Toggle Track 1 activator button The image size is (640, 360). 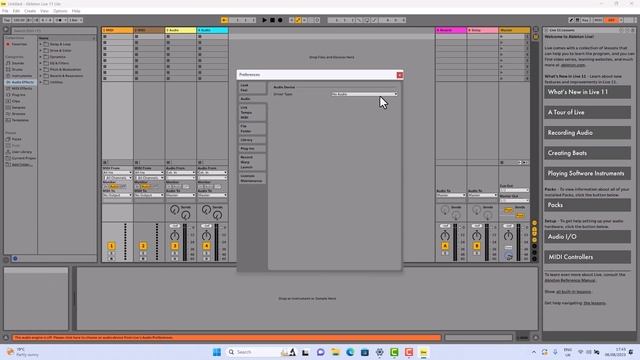pos(111,246)
